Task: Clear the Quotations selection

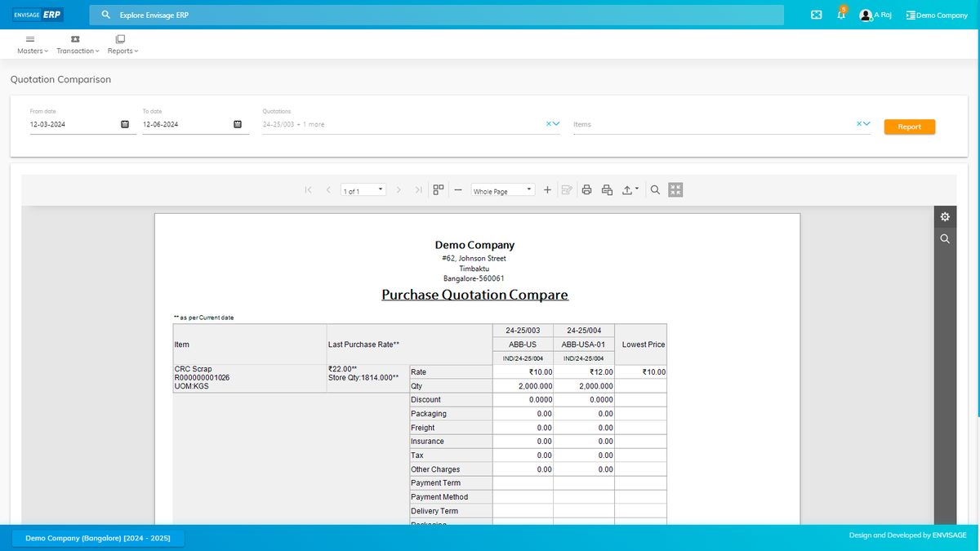Action: pos(549,124)
